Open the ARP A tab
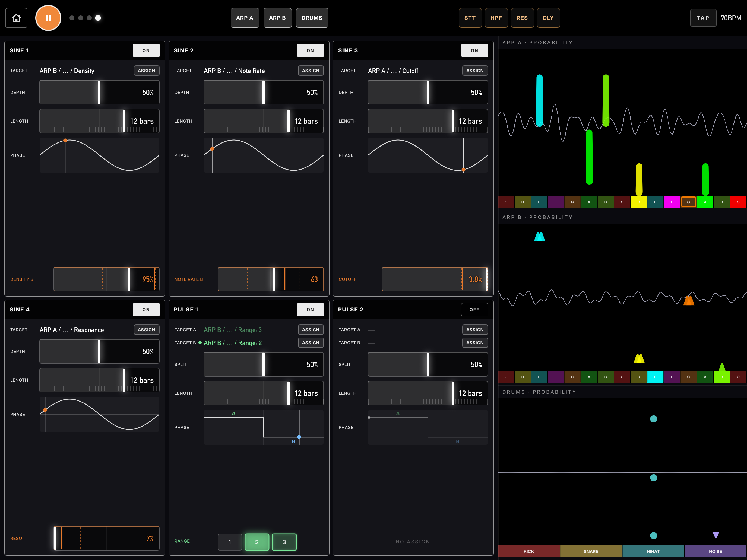Screen dimensions: 747x560 point(245,18)
